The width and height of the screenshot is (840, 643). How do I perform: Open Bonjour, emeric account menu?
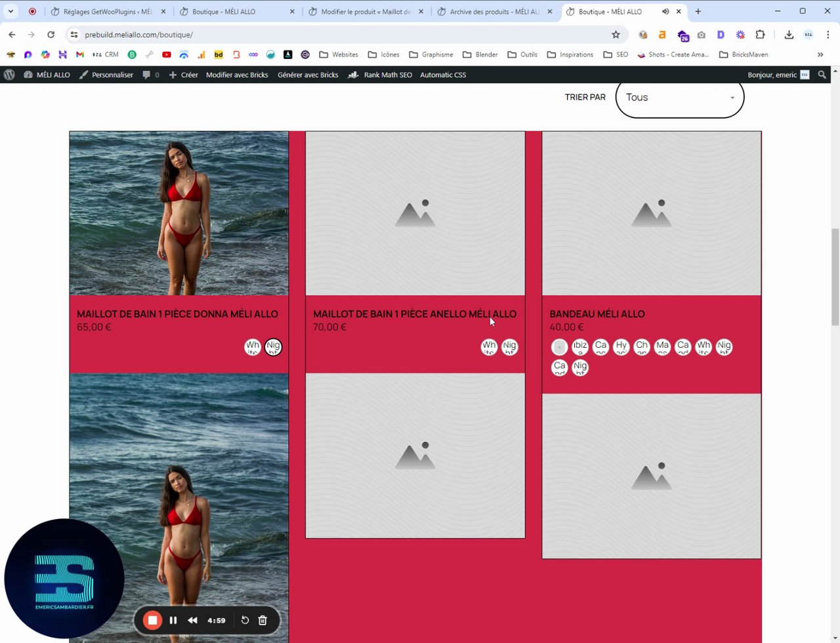[778, 75]
